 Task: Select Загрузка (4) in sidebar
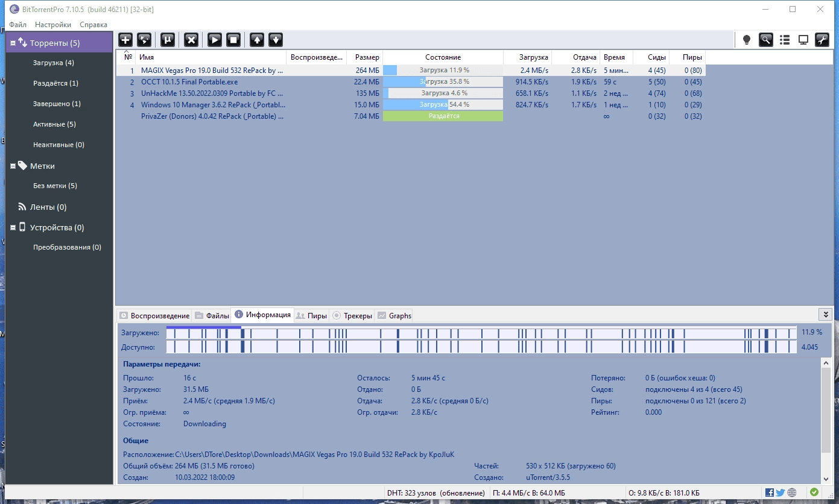[54, 63]
